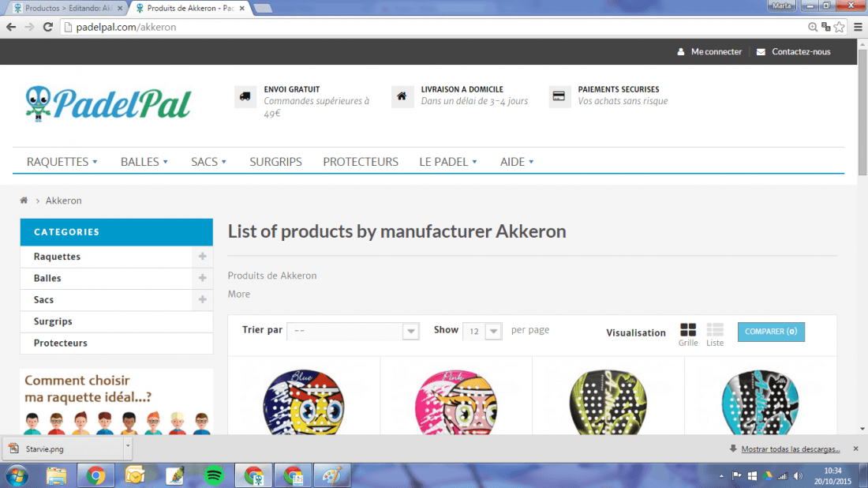
Task: Expand the Raquettes category with plus
Action: click(202, 257)
